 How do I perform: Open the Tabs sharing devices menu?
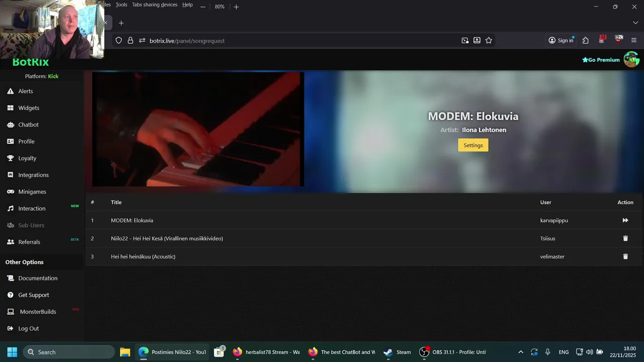(x=154, y=5)
